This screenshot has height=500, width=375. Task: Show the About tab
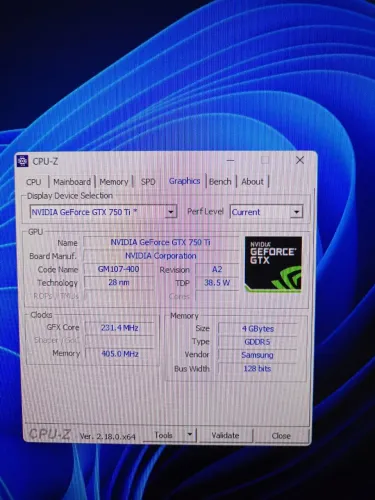252,182
